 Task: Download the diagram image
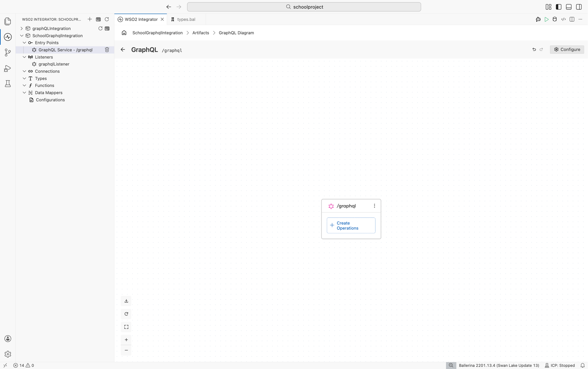tap(126, 301)
